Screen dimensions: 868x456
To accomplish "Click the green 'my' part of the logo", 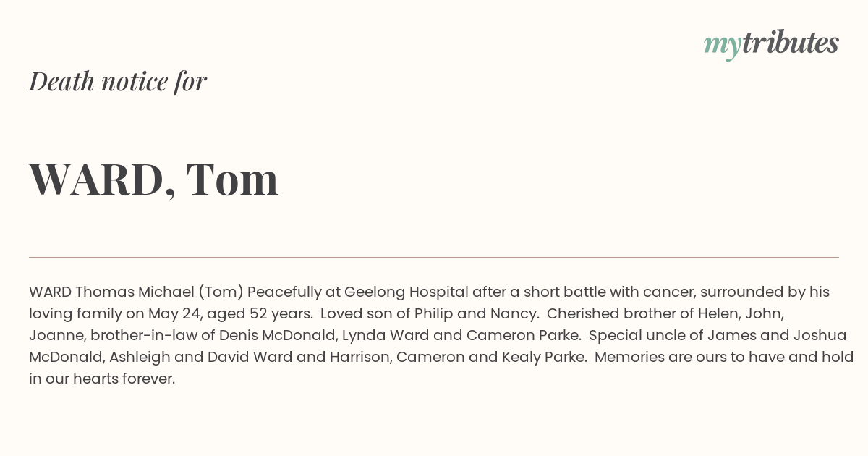I will click(x=723, y=46).
